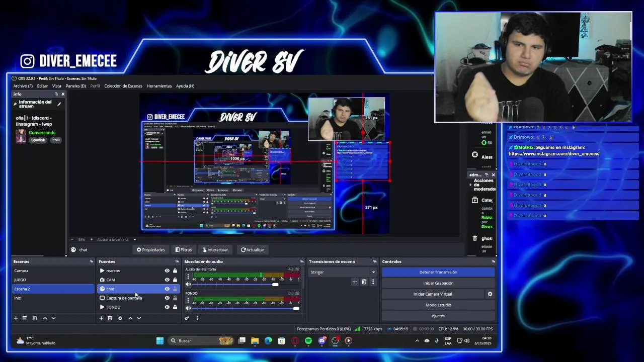644x362 pixels.
Task: Open Colección de Escenas menu
Action: pyautogui.click(x=123, y=86)
